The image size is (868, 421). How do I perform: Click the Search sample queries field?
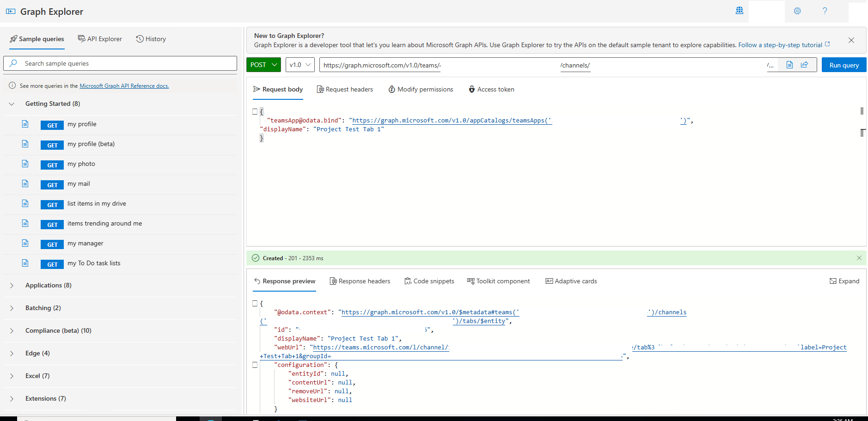120,63
